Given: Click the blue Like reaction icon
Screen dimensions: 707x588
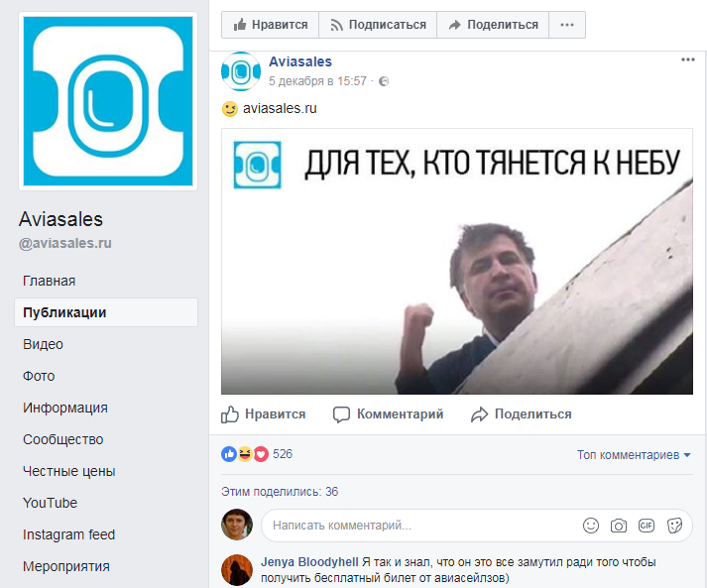Looking at the screenshot, I should click(x=229, y=454).
